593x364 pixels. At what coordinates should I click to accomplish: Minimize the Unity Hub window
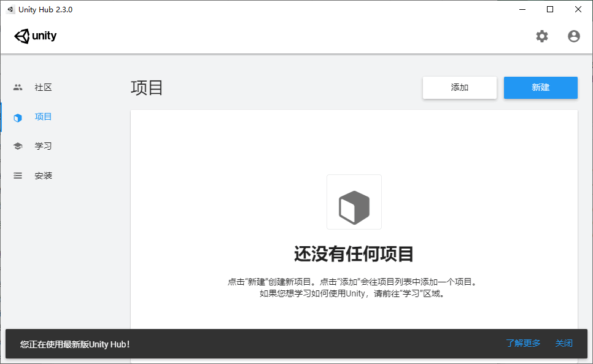tap(522, 9)
